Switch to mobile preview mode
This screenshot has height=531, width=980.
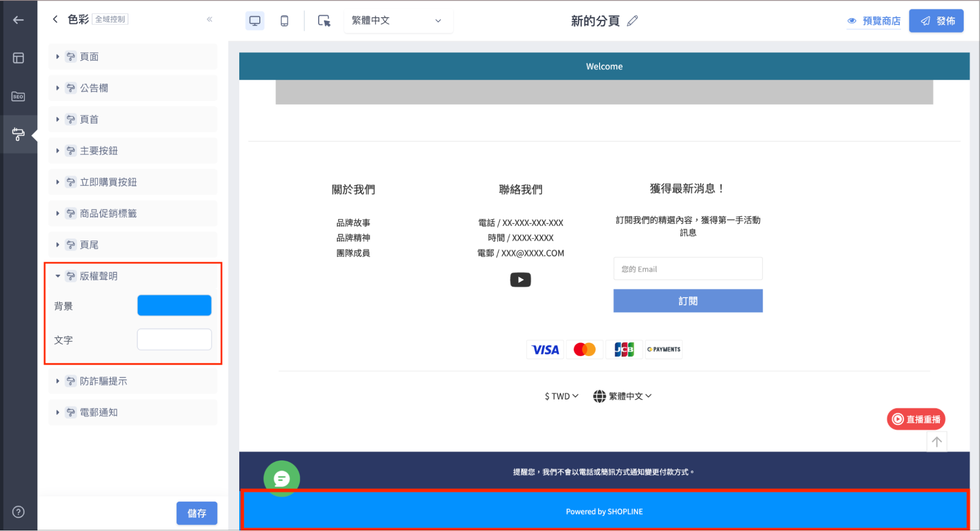tap(284, 21)
